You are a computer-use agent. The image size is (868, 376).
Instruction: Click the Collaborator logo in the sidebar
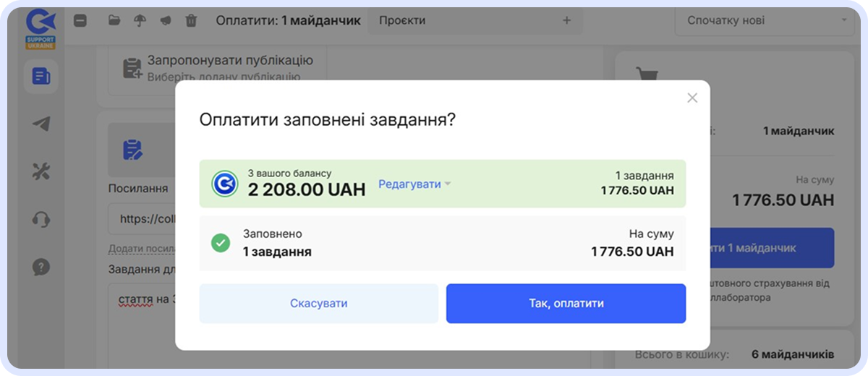click(x=41, y=27)
